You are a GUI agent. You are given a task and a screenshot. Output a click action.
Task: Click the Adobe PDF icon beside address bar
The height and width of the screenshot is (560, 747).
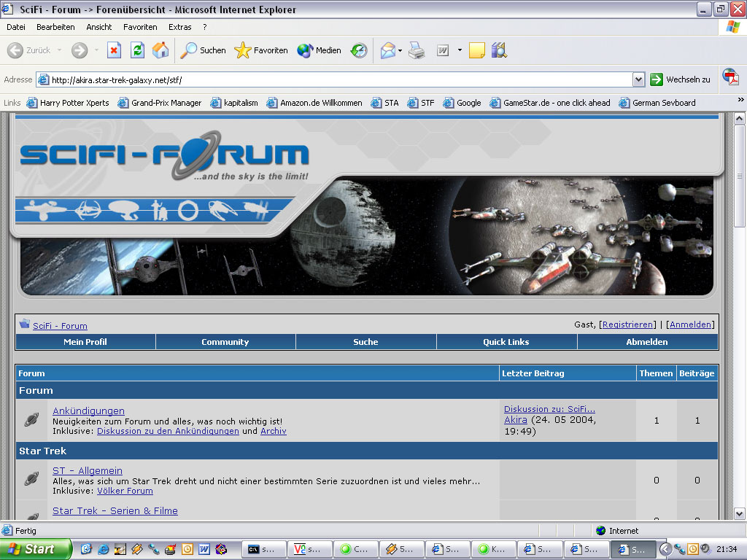point(730,77)
